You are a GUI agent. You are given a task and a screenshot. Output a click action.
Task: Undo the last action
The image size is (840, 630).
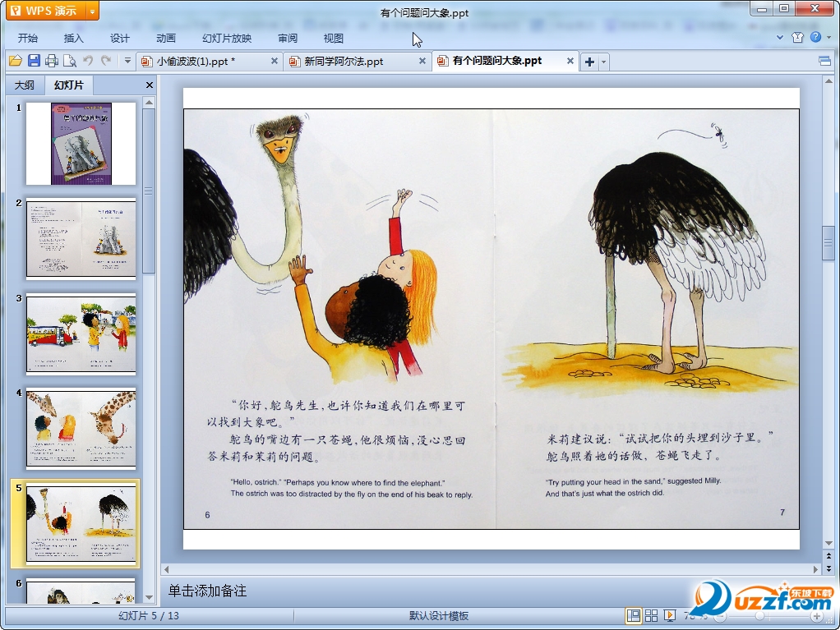(88, 61)
